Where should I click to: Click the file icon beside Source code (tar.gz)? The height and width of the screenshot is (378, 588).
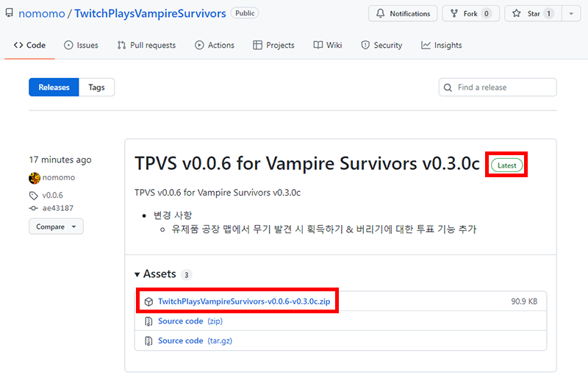pos(149,340)
